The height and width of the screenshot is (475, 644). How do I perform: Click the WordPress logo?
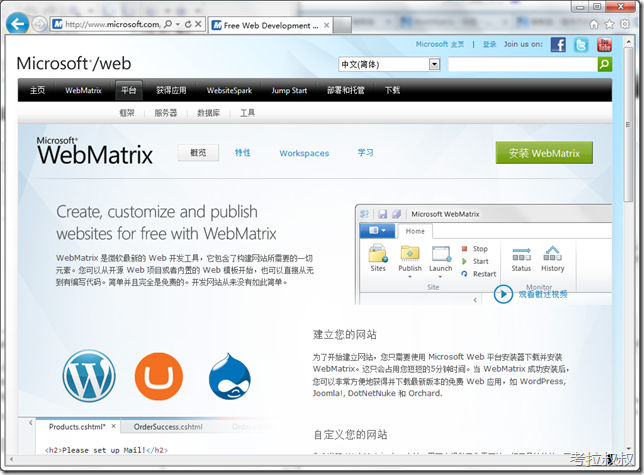89,376
